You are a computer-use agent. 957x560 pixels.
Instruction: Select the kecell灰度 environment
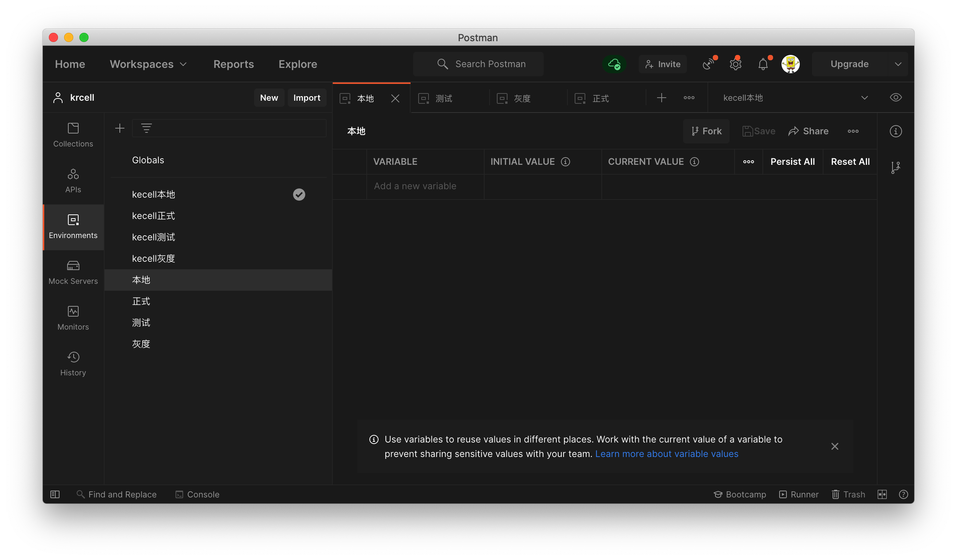pos(218,259)
